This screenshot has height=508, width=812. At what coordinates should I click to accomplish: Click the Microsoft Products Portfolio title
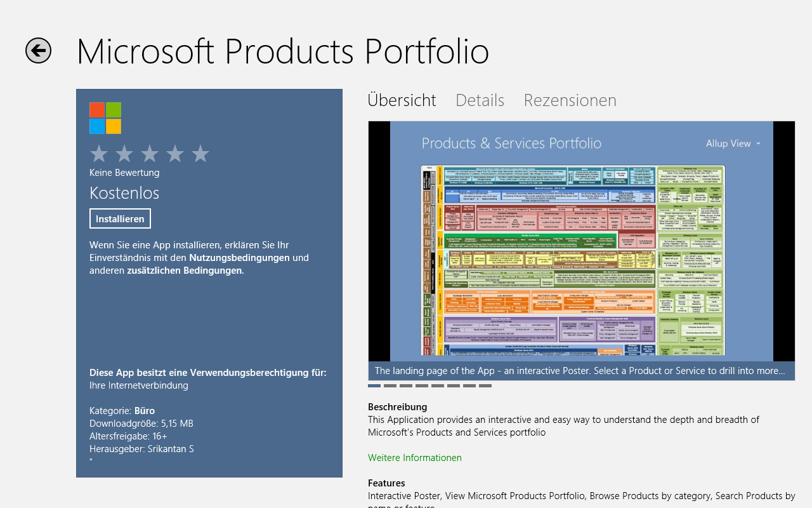click(283, 51)
